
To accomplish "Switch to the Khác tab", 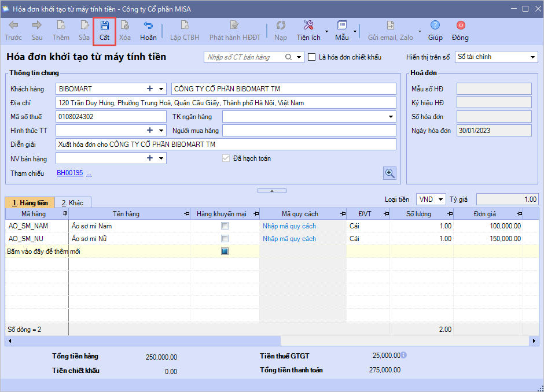I will [73, 203].
